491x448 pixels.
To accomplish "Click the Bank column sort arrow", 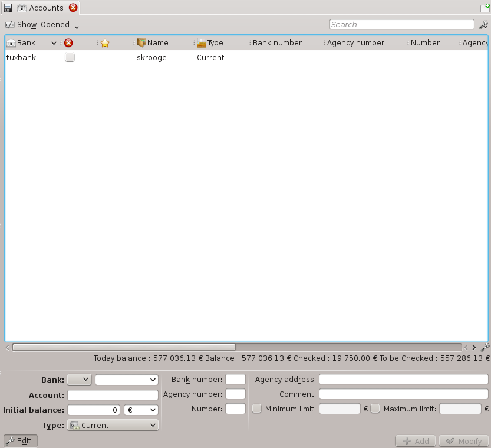I will point(54,43).
